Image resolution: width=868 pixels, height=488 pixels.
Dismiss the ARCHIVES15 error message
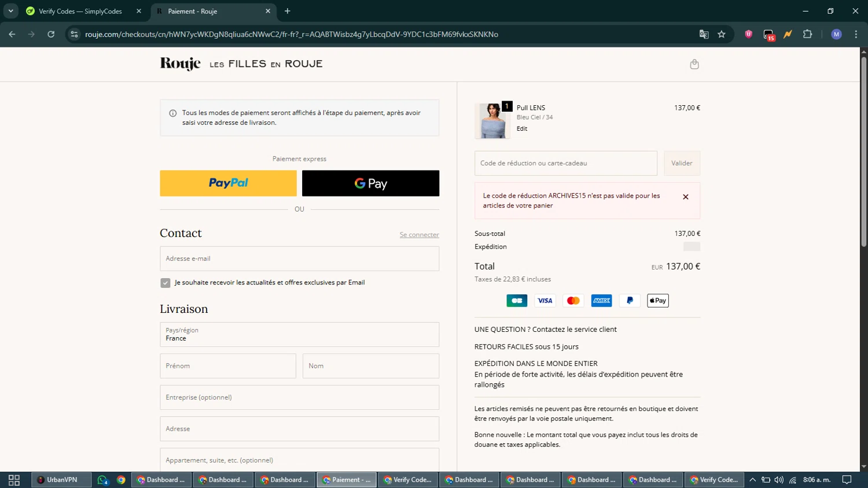coord(686,197)
